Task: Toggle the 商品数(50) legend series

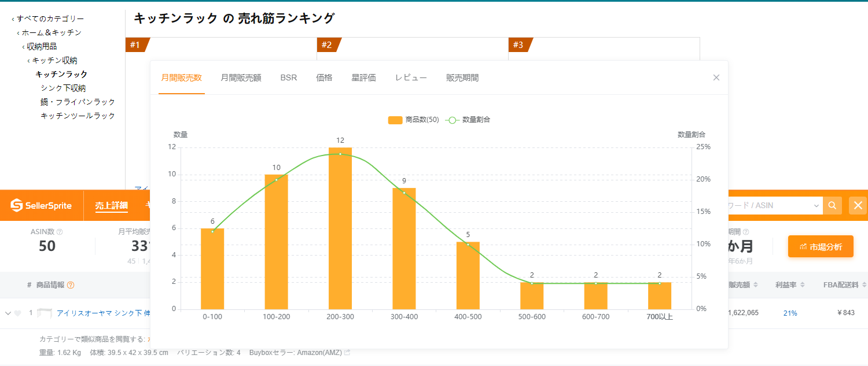Action: pos(413,120)
